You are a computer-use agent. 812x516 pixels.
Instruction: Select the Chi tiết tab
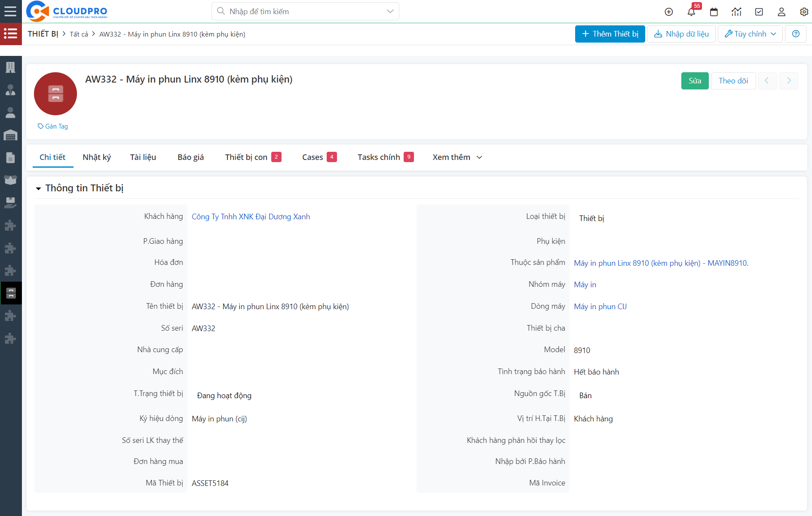pyautogui.click(x=52, y=157)
